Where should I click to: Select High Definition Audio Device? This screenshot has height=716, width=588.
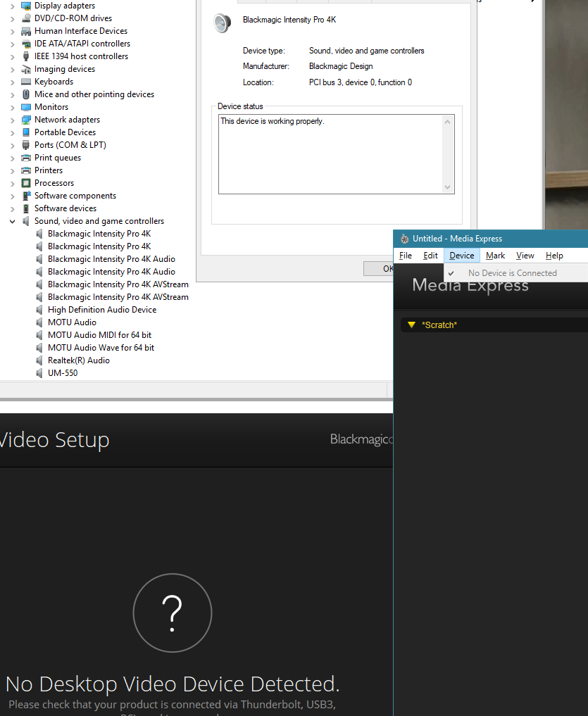(102, 310)
